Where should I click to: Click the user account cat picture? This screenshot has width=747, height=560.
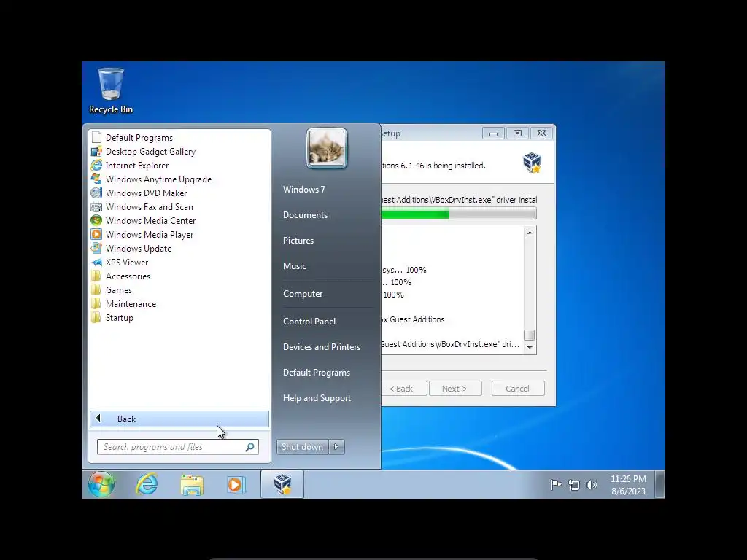(x=326, y=148)
